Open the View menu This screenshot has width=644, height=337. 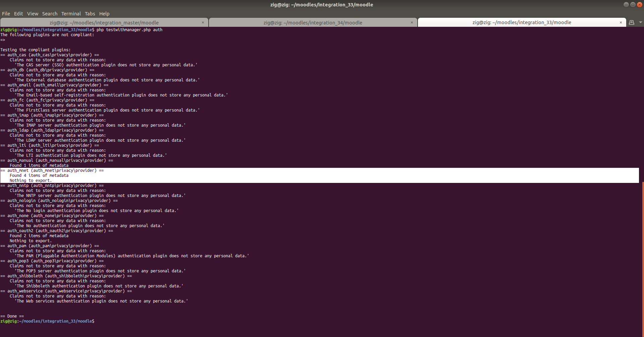click(33, 14)
